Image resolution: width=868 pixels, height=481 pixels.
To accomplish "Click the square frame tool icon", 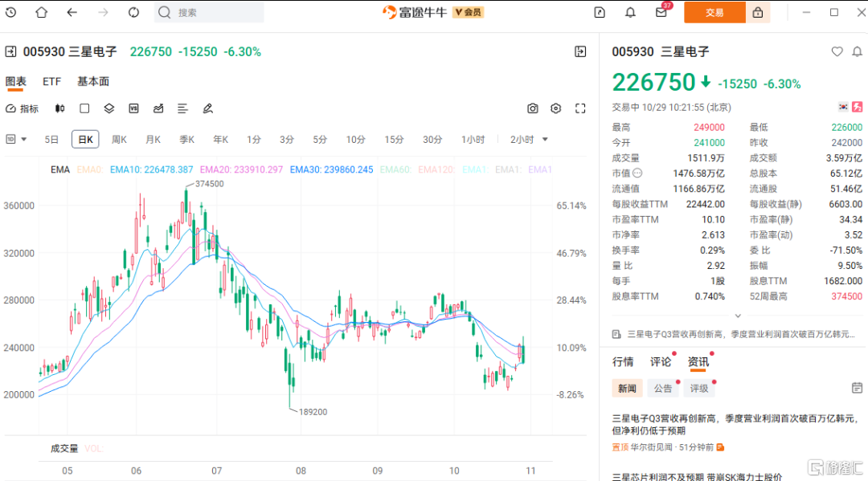I will (84, 108).
